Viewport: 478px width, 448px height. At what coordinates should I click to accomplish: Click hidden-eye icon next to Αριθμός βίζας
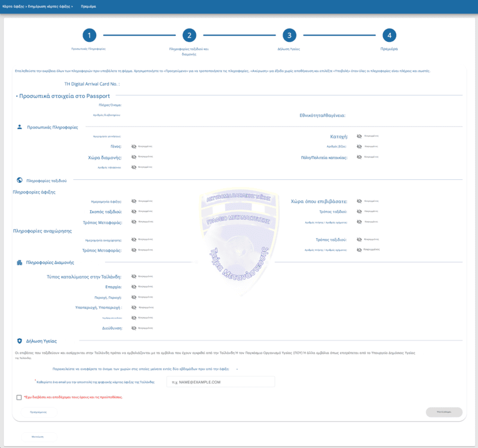pos(359,146)
